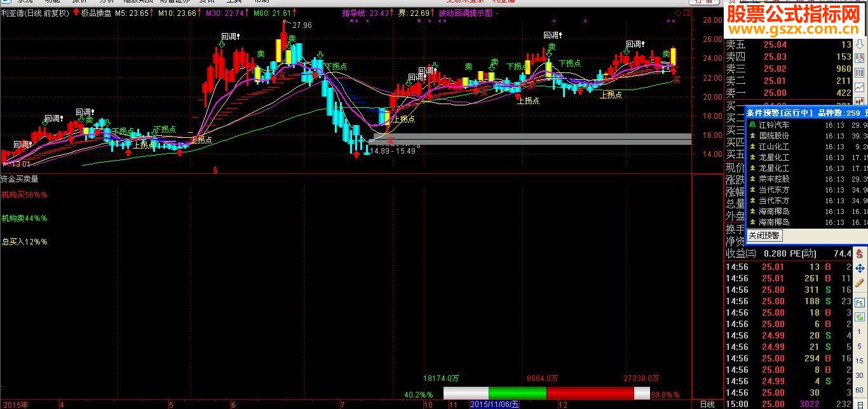
Task: Select the daily 日 period button
Action: (x=859, y=404)
